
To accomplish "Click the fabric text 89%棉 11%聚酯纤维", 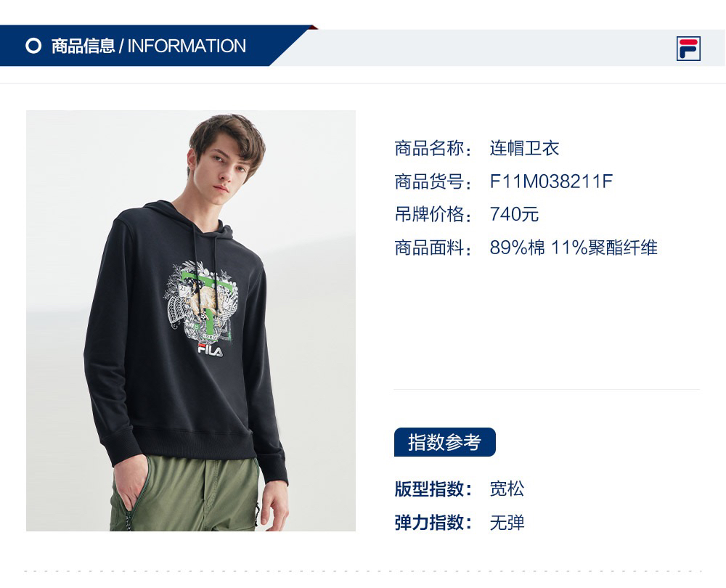I will (x=574, y=248).
